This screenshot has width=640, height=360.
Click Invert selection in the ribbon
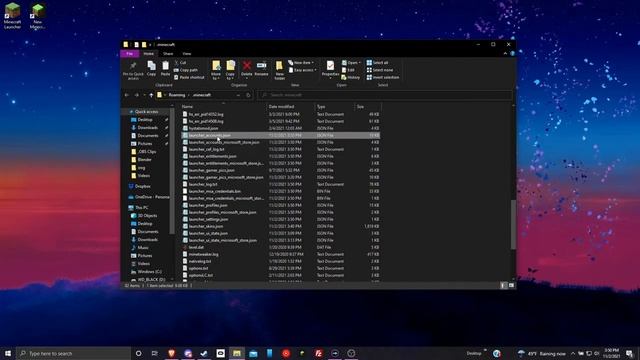coord(382,77)
